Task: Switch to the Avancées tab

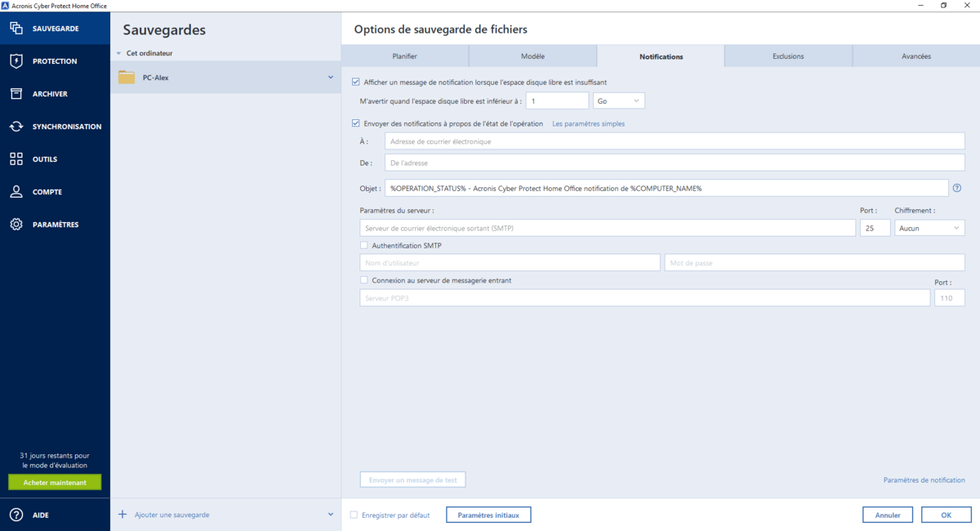Action: (x=916, y=56)
